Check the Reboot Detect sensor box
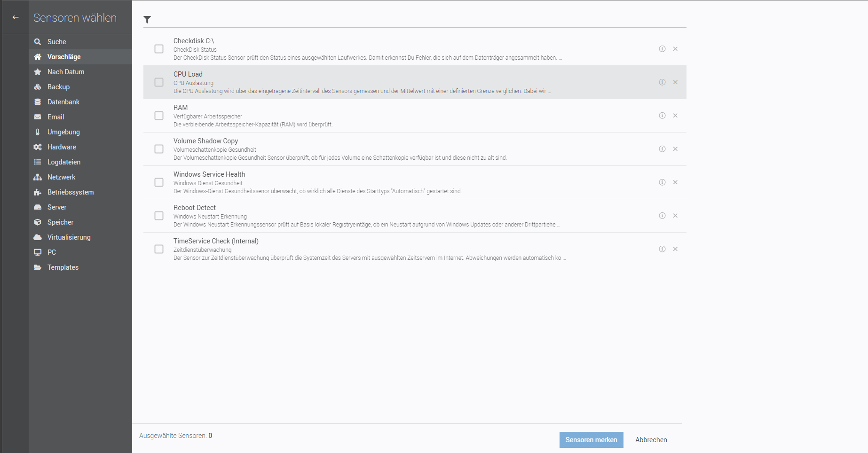Viewport: 868px width, 453px height. [x=159, y=216]
